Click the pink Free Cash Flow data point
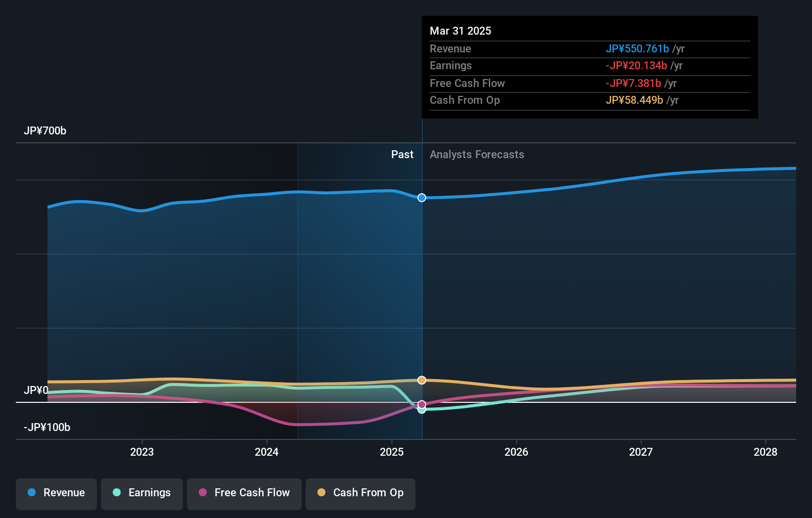812x518 pixels. point(422,404)
